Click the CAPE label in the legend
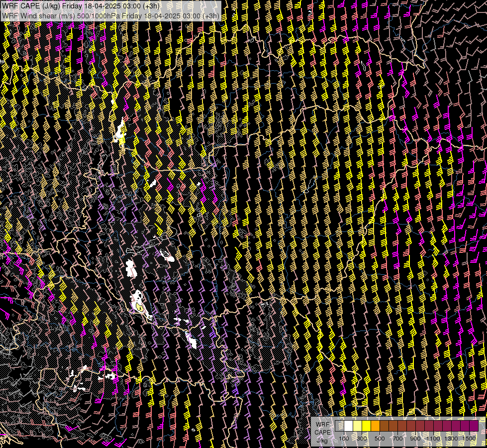This screenshot has width=487, height=448. [323, 432]
